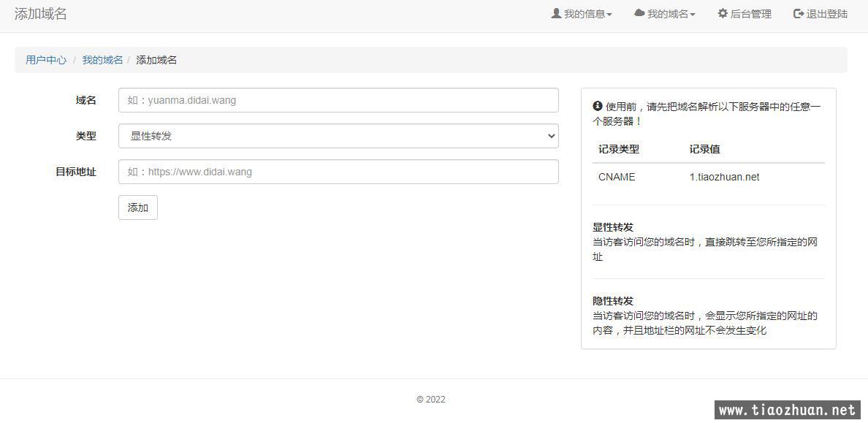Screen dimensions: 868x423
Task: Focus the 目标地址 input field
Action: (x=338, y=172)
